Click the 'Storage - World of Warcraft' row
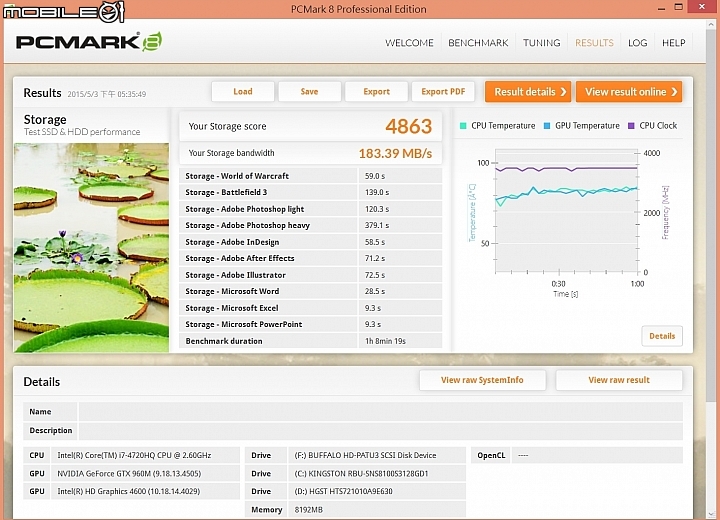 coord(310,176)
